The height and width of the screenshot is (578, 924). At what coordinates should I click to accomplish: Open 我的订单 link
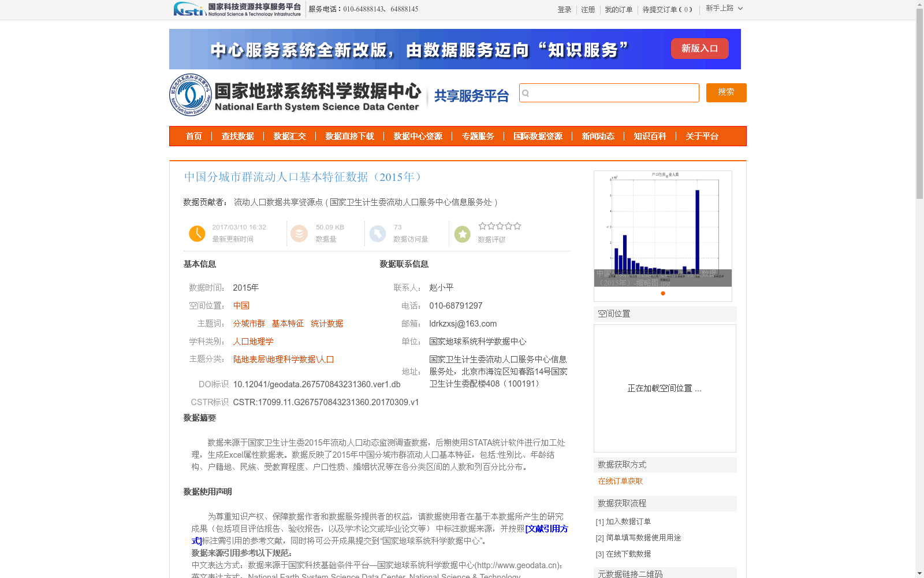(619, 10)
